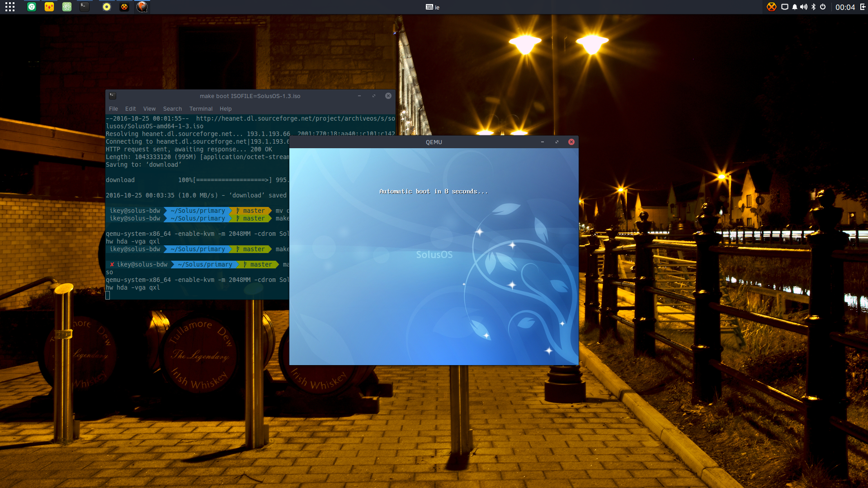Open the power menu icon
This screenshot has width=868, height=488.
pyautogui.click(x=823, y=7)
